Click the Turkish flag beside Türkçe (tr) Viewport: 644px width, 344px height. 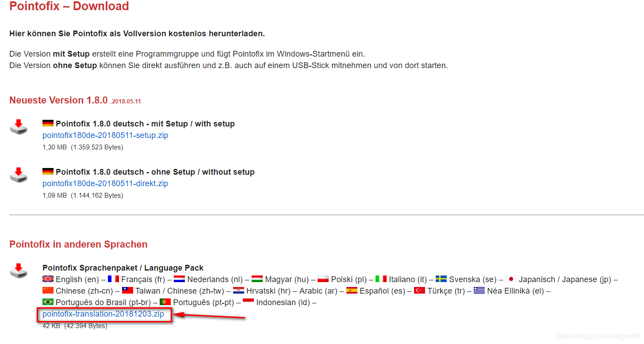click(420, 290)
